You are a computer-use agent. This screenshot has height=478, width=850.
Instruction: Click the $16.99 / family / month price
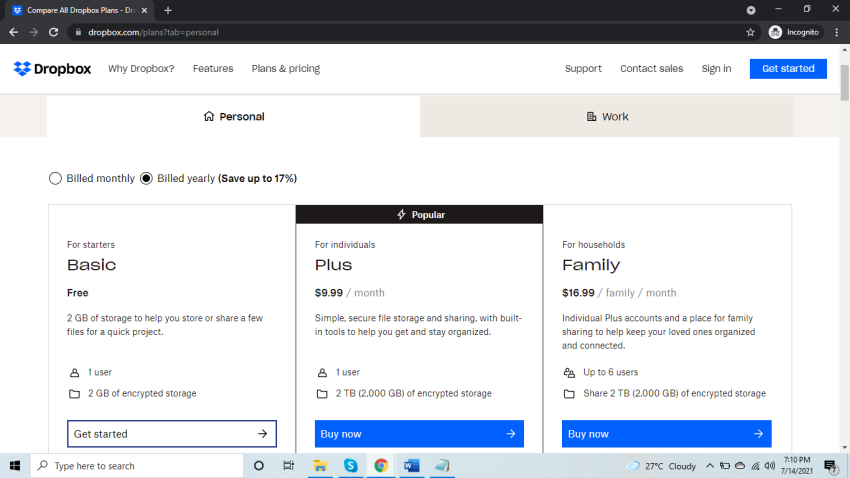coord(619,293)
